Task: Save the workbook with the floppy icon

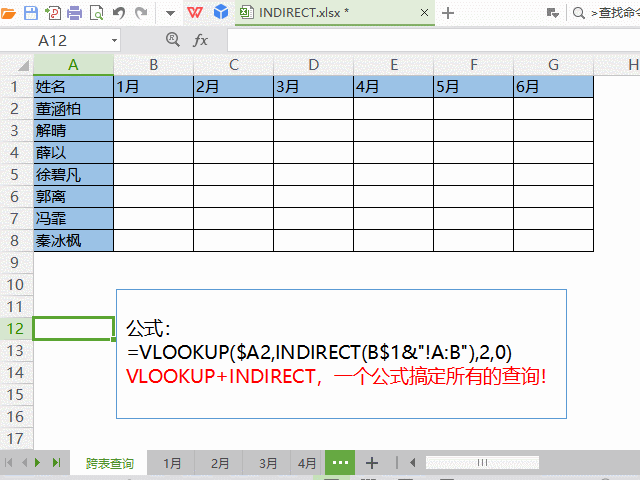Action: pos(31,13)
